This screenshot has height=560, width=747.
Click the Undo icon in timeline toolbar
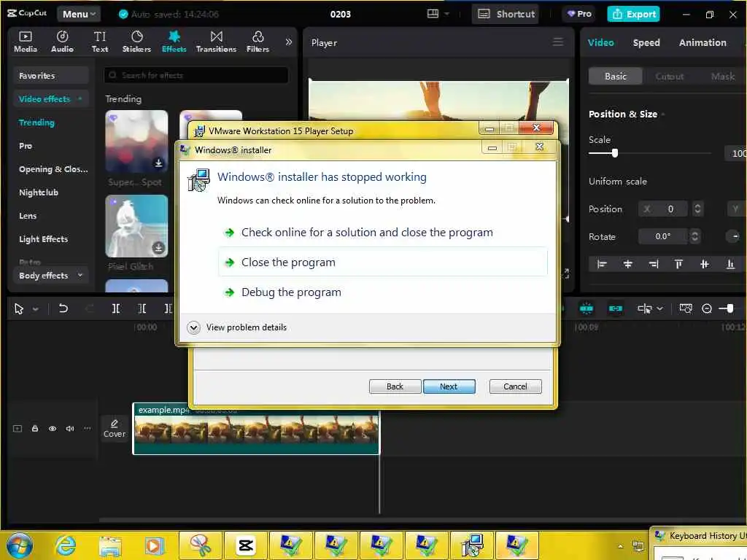[63, 308]
